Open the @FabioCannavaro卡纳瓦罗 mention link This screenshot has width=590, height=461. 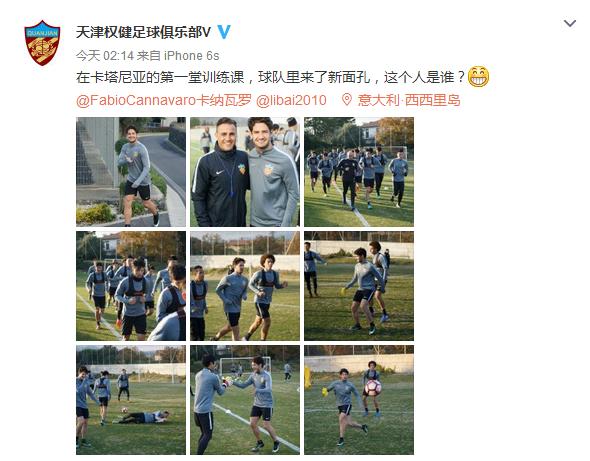pos(164,100)
